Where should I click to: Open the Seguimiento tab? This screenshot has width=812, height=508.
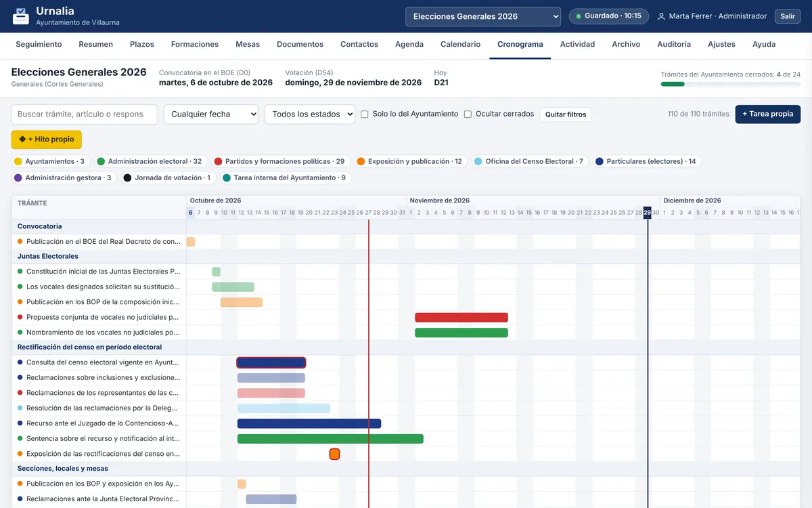[x=39, y=44]
